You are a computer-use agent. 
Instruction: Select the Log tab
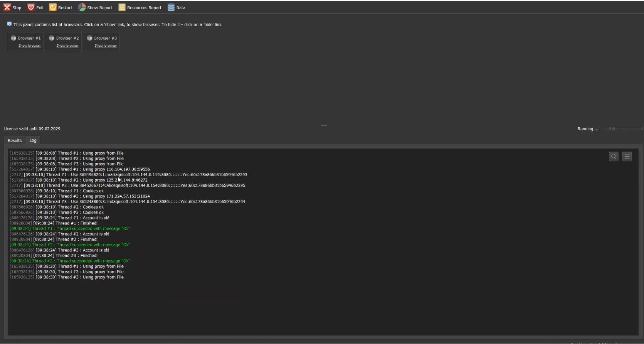click(x=33, y=140)
